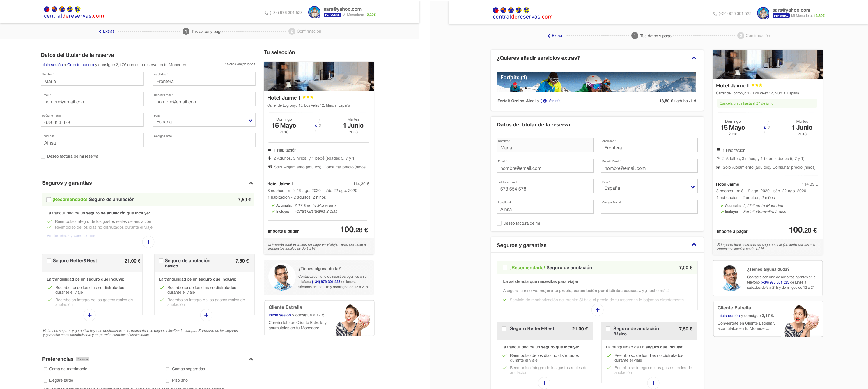Expand plus button under Seguro Básico, left page
This screenshot has width=868, height=389.
click(206, 315)
